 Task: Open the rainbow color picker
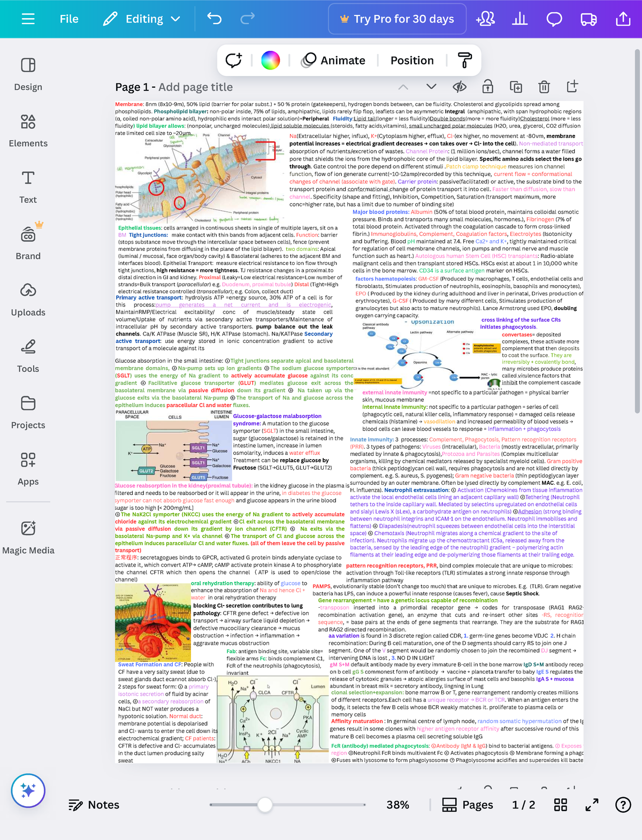(271, 60)
